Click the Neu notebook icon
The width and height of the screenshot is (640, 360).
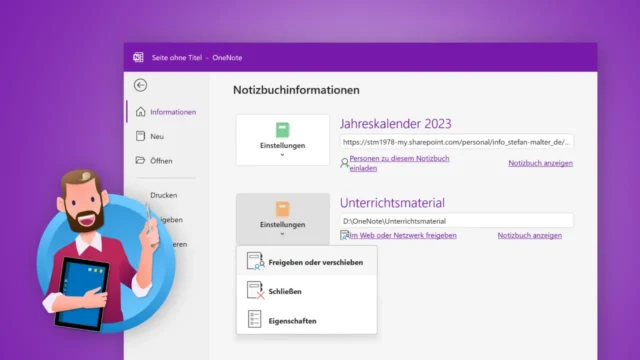click(140, 136)
